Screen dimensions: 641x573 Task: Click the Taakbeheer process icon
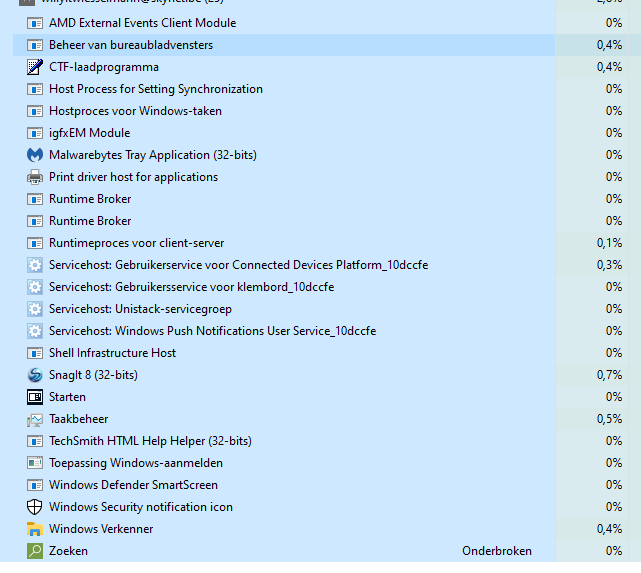point(35,419)
